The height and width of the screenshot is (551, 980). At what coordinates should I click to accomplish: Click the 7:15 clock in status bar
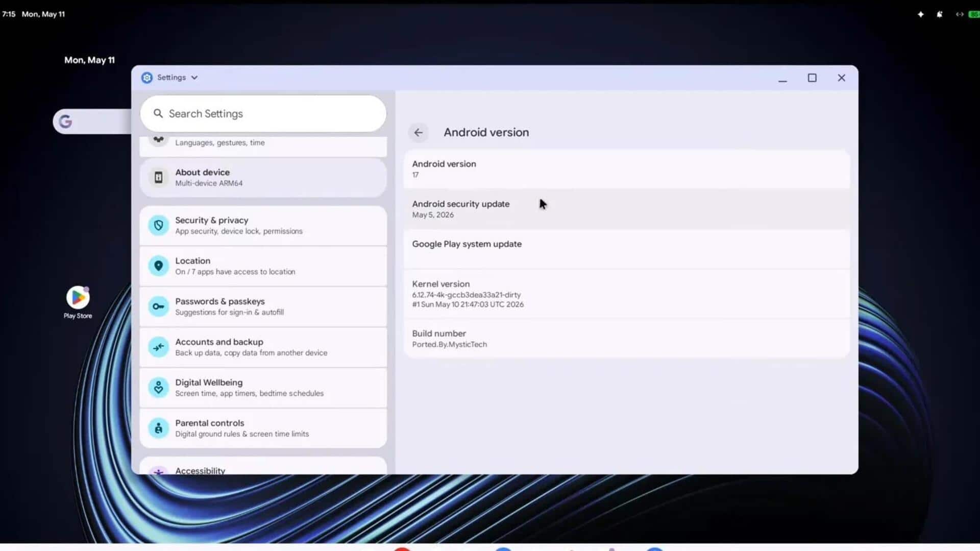tap(9, 14)
